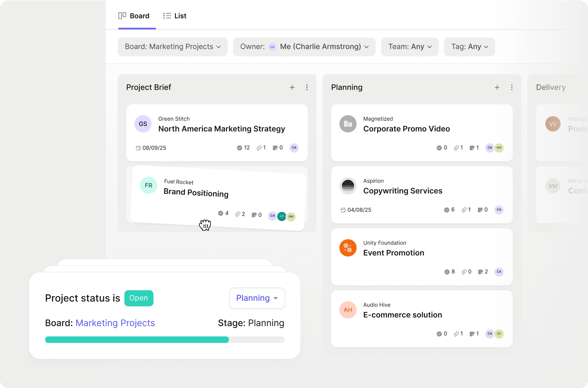Click the GS avatar on Green Stitch card
The width and height of the screenshot is (588, 388).
(x=143, y=124)
